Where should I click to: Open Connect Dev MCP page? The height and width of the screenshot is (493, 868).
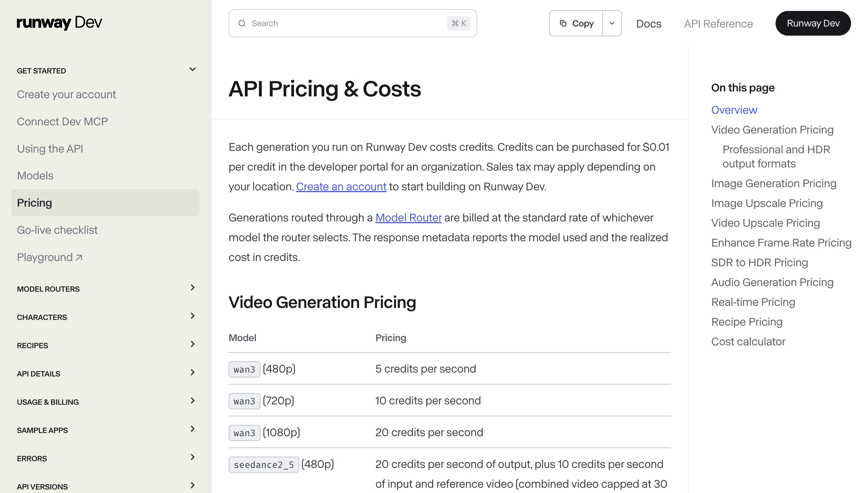coord(62,121)
